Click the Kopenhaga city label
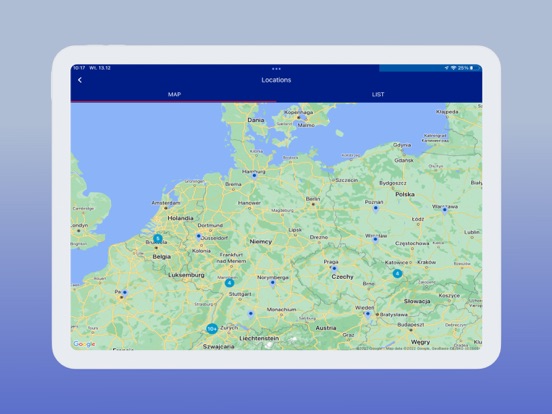The width and height of the screenshot is (552, 414). pyautogui.click(x=299, y=112)
